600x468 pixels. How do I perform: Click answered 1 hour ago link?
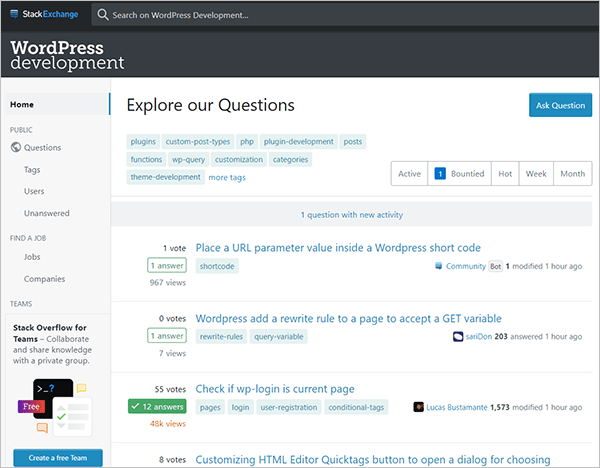pyautogui.click(x=546, y=337)
